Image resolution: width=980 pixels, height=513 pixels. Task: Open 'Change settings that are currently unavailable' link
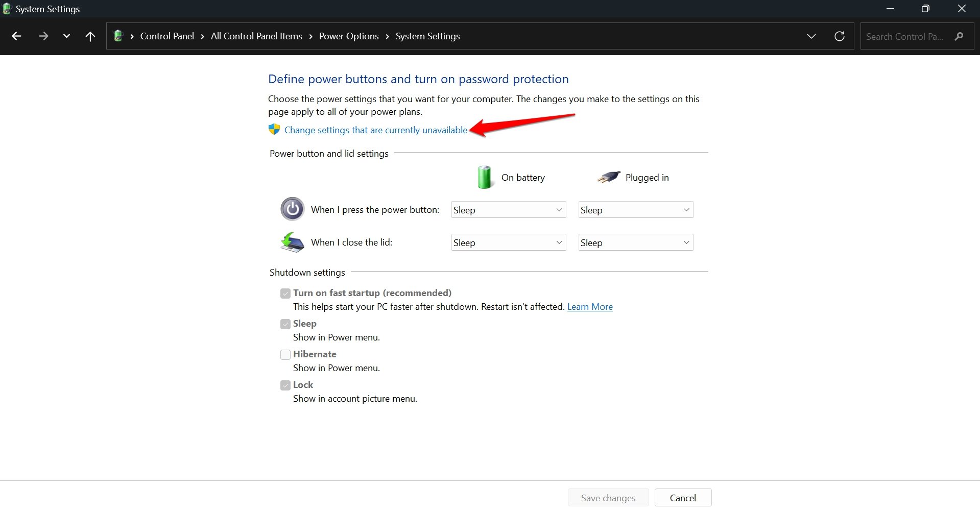(376, 130)
